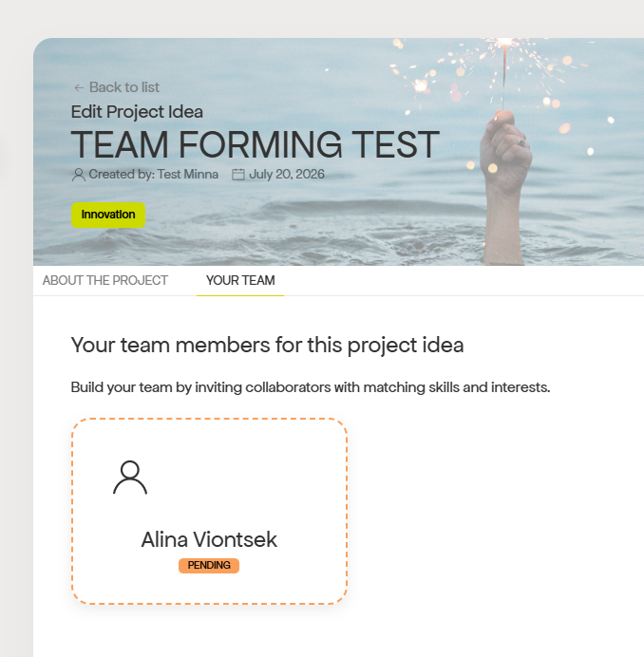
Task: Switch to About the Project tab
Action: click(x=105, y=280)
